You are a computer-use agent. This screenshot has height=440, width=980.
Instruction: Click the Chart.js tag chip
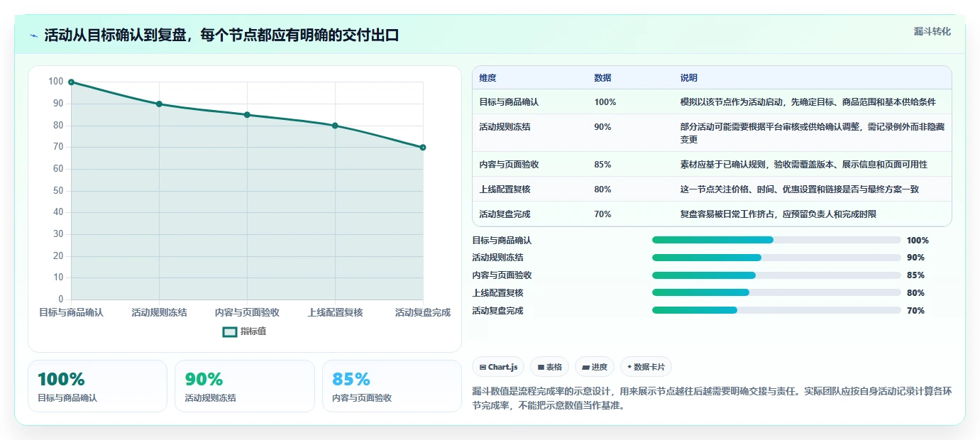pos(498,367)
